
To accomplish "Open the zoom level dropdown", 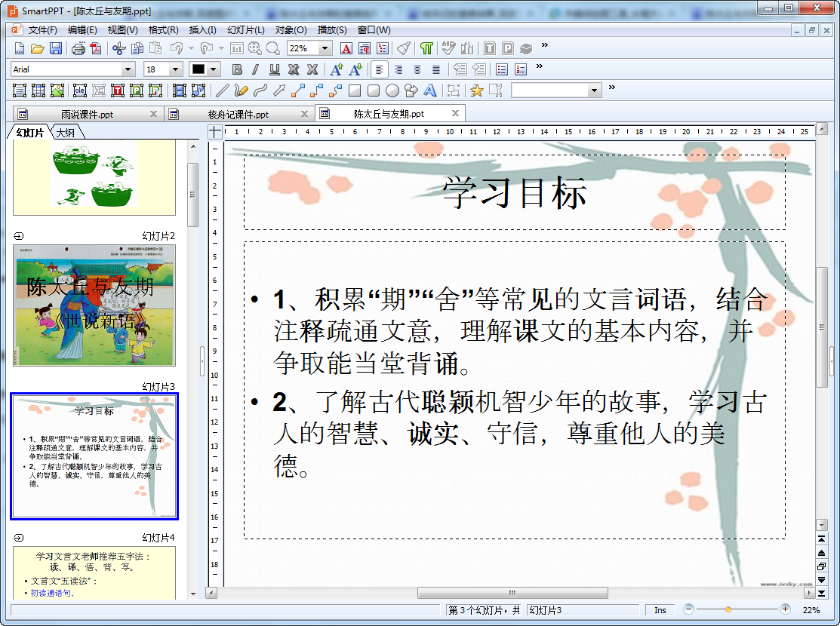I will tap(325, 48).
